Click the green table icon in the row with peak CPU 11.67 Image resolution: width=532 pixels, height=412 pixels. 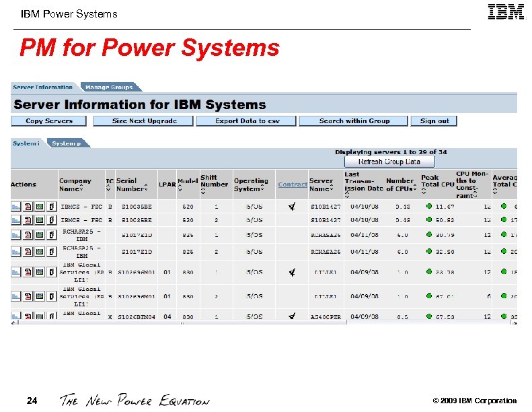(x=40, y=207)
